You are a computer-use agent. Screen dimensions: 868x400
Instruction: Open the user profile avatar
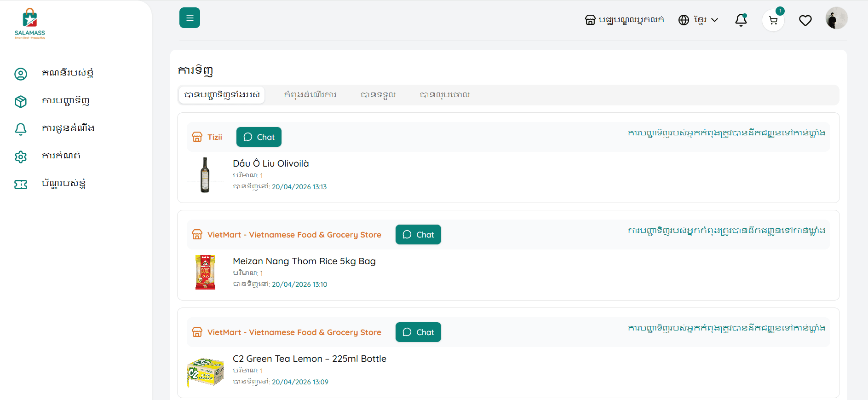click(x=836, y=18)
